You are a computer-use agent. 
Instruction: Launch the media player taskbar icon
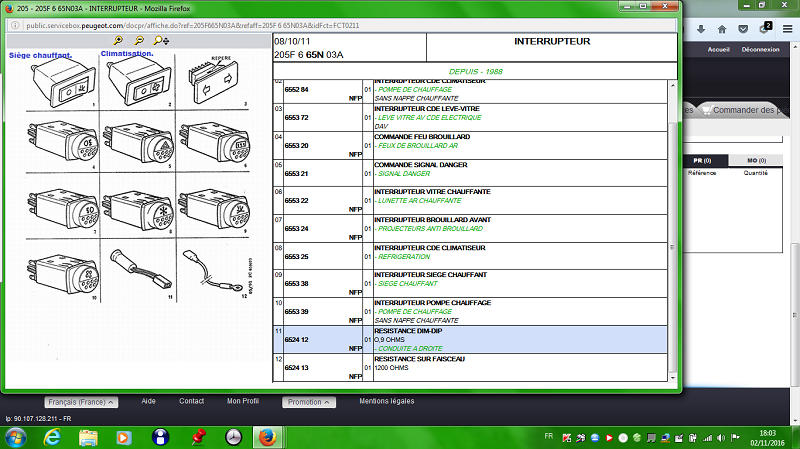click(123, 437)
